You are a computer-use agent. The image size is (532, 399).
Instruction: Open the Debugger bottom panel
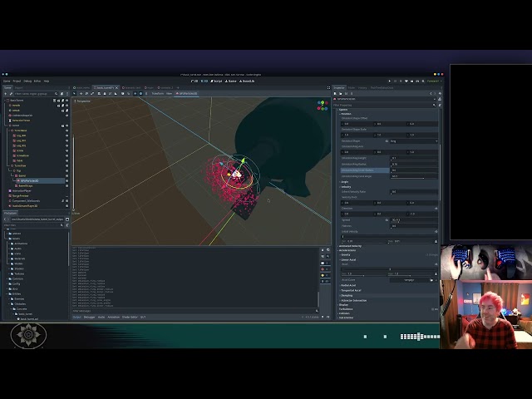point(90,318)
